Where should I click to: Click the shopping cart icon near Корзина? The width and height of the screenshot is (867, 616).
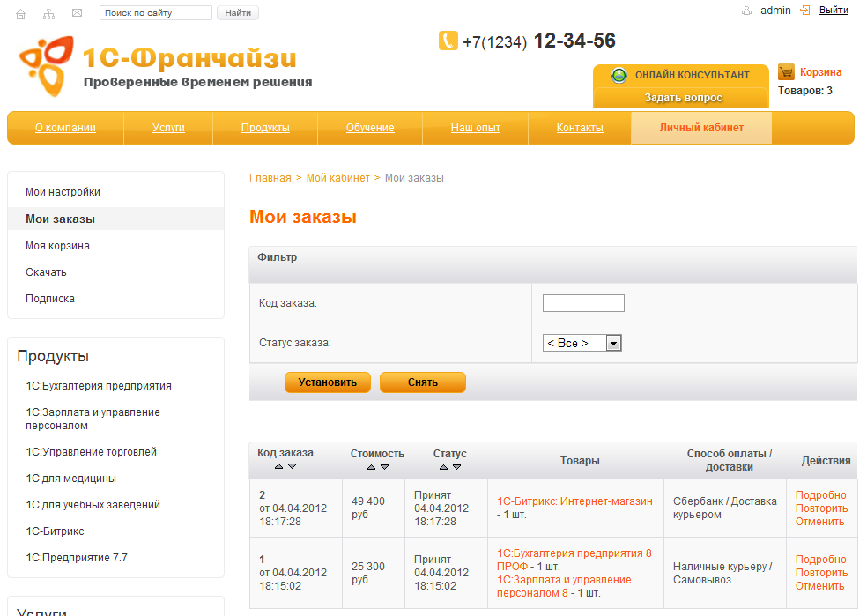click(786, 72)
